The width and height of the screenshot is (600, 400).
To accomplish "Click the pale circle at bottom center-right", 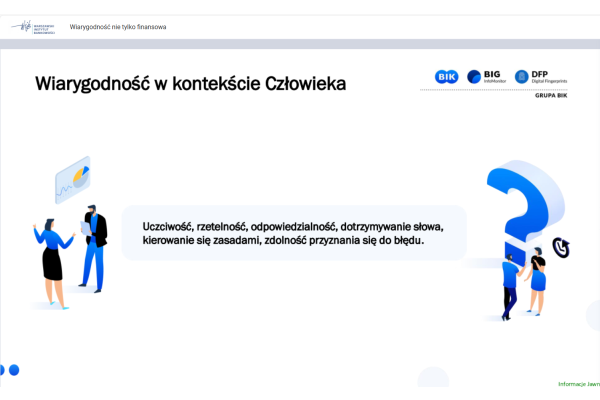I will [x=433, y=377].
